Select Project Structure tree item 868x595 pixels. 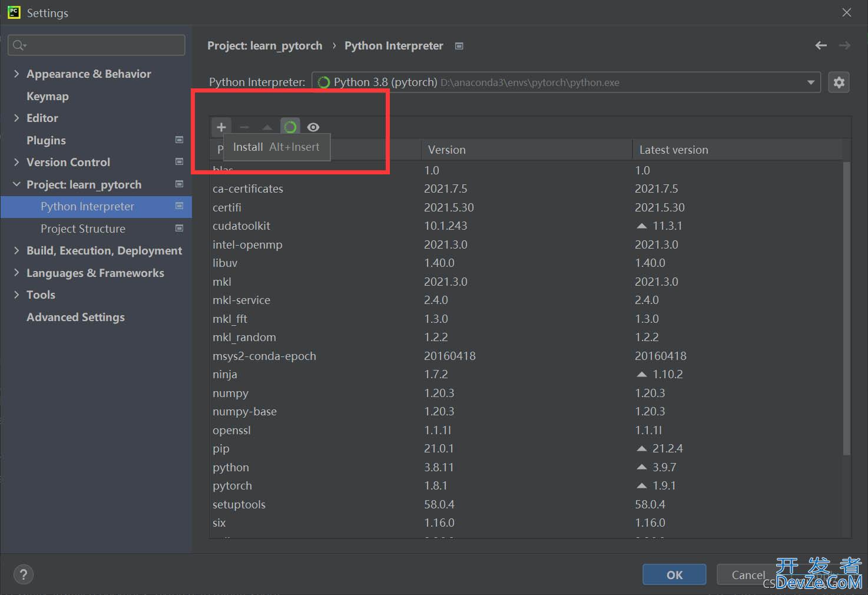pyautogui.click(x=83, y=229)
